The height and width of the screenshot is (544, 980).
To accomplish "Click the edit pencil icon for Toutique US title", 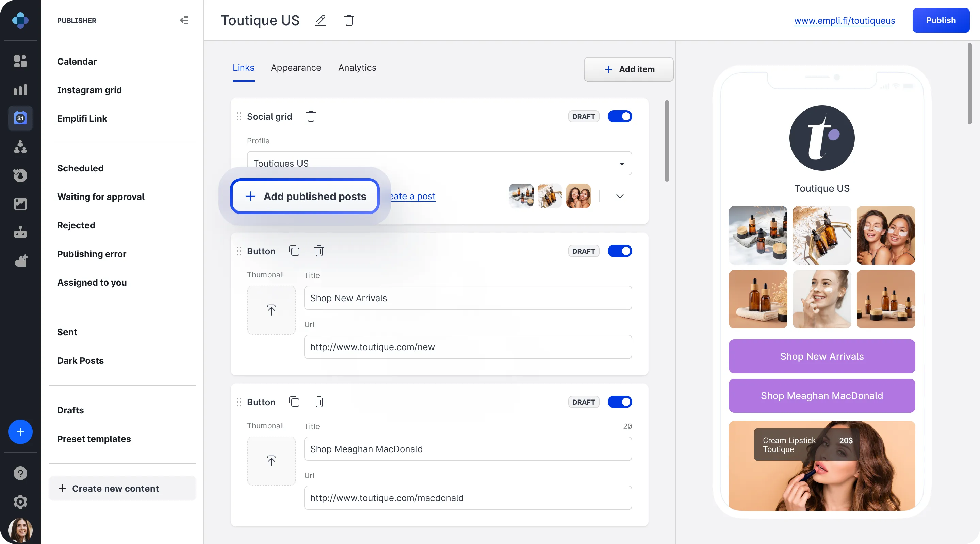I will pyautogui.click(x=321, y=20).
